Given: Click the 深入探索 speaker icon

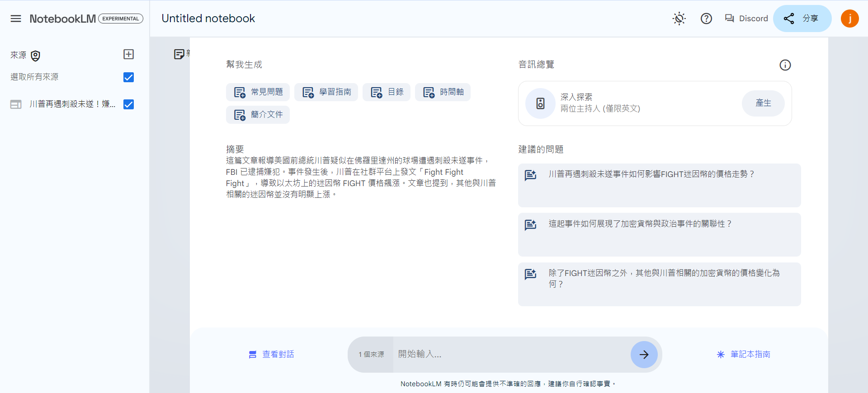Looking at the screenshot, I should (x=540, y=103).
